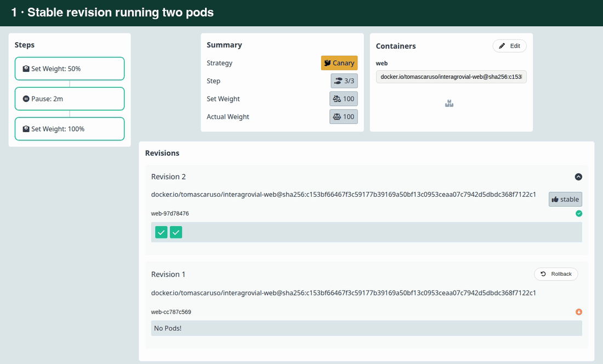603x364 pixels.
Task: Click the first healthy pod checkmark
Action: point(161,232)
